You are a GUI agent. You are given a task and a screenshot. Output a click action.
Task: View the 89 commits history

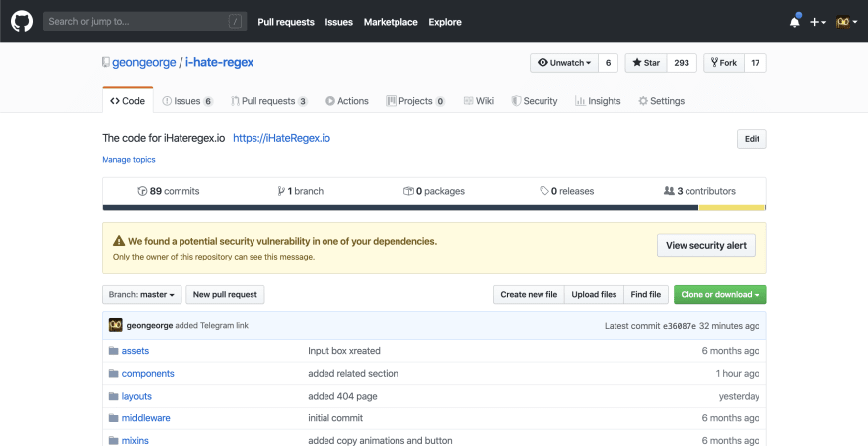tap(169, 191)
